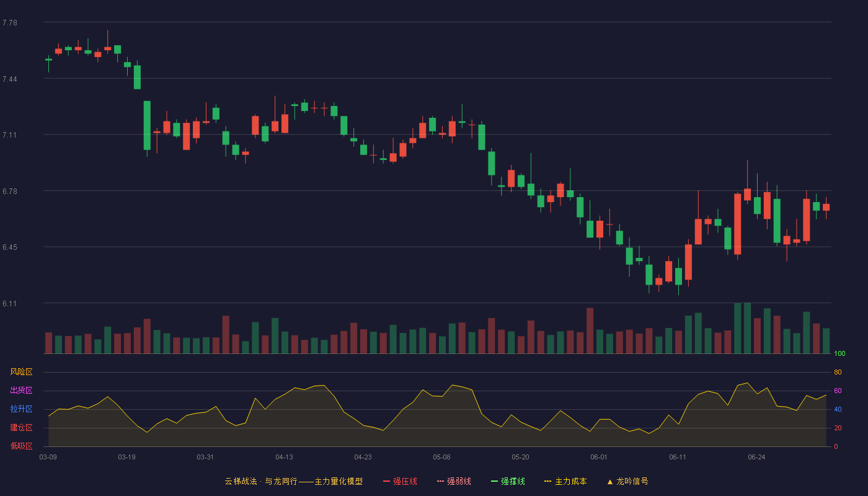Click the 03-31 date label
The image size is (868, 496).
click(x=205, y=457)
